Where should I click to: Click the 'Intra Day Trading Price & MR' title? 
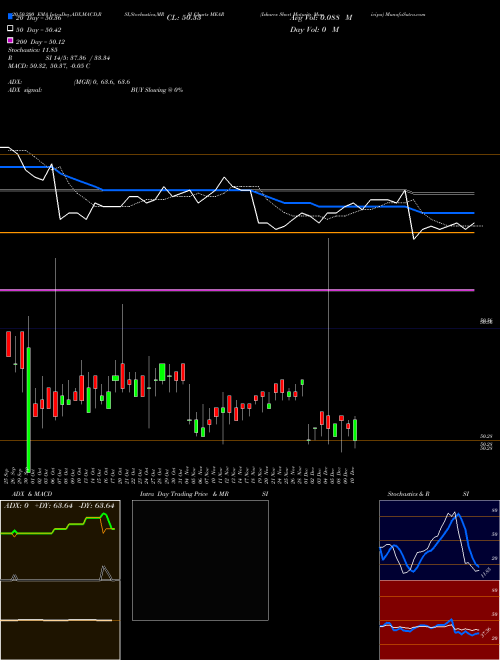(184, 494)
